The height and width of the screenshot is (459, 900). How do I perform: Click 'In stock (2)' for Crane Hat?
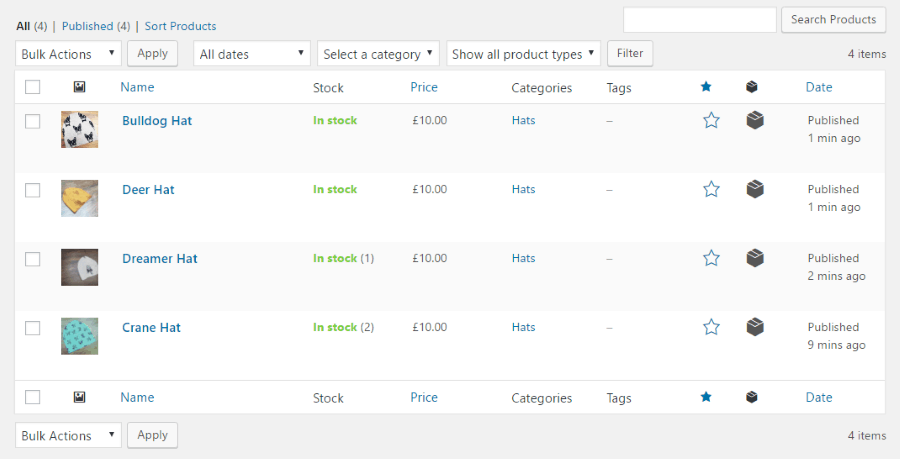pos(343,327)
